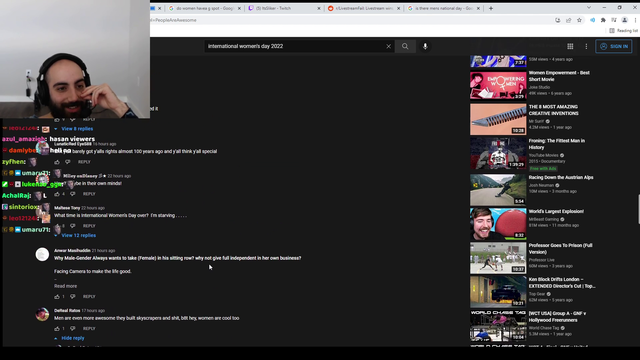Screen dimensions: 640x360
Task: Visit the Josh Neuman channel link
Action: click(x=541, y=185)
